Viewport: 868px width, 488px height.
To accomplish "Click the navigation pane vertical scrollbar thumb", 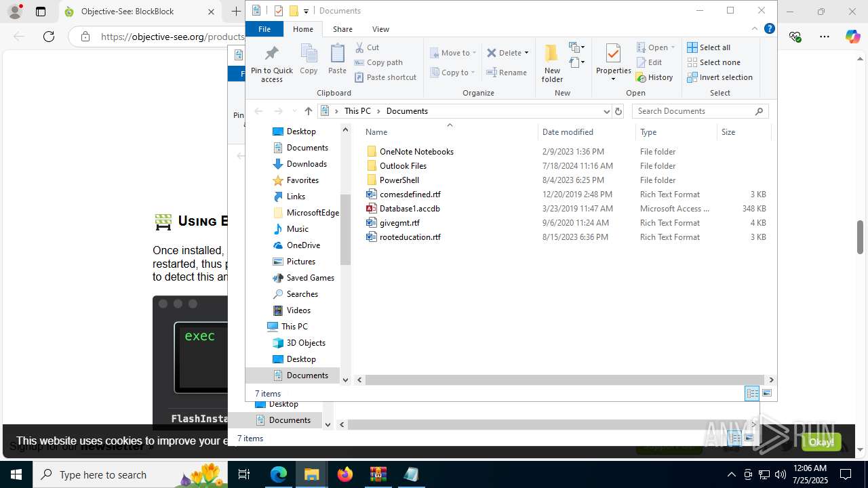I will point(345,229).
